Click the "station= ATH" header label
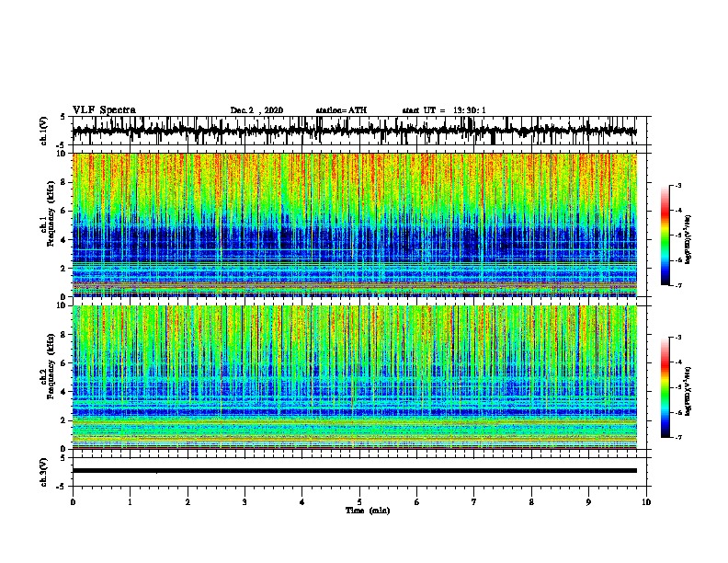Screen dimensions: 728x563 point(341,110)
